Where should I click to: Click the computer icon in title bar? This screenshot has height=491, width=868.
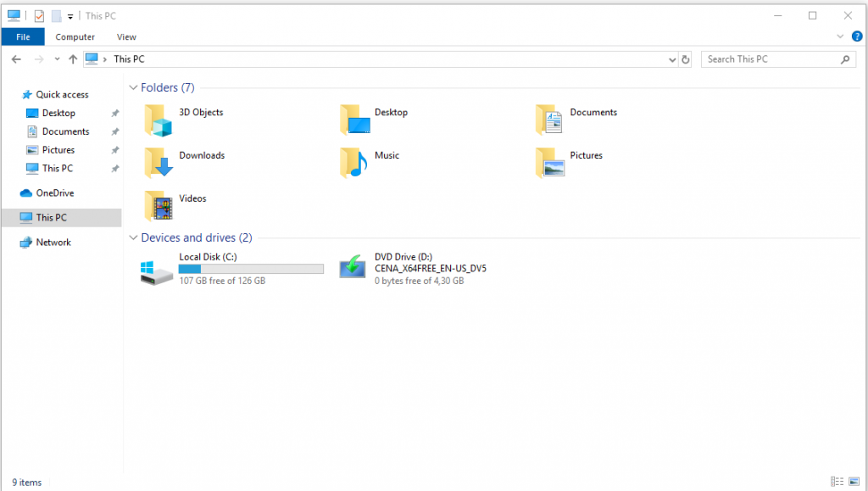point(14,15)
